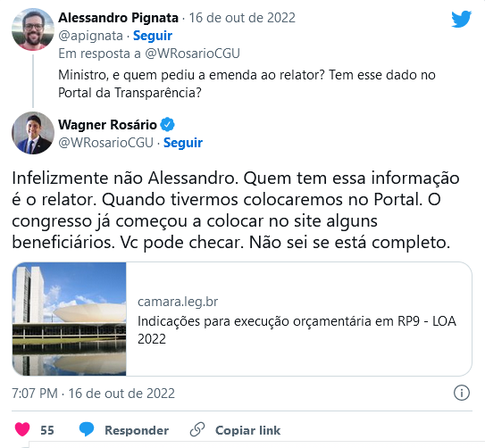This screenshot has height=448, width=485.
Task: Click Wagner Rosário's verified badge
Action: (167, 125)
